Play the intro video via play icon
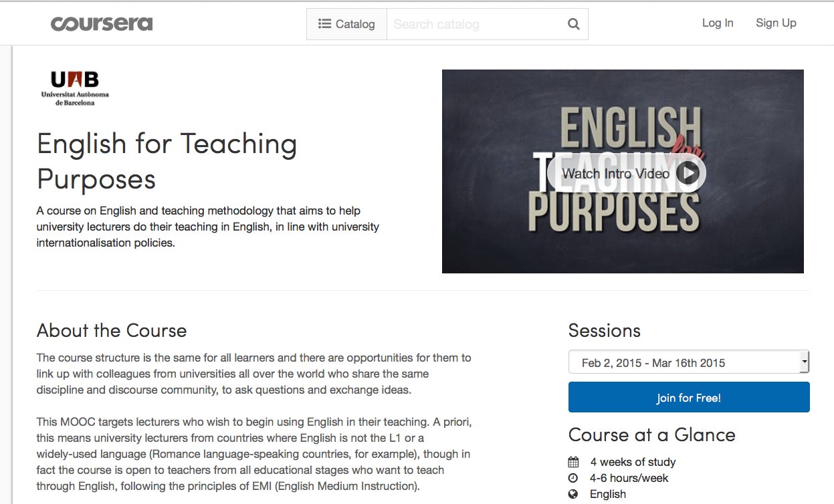This screenshot has height=504, width=834. pos(688,174)
